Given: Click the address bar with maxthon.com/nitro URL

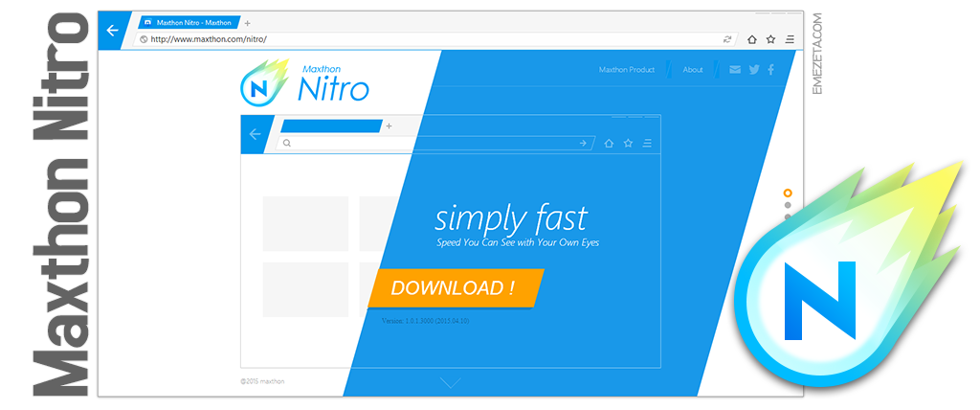Looking at the screenshot, I should (436, 39).
